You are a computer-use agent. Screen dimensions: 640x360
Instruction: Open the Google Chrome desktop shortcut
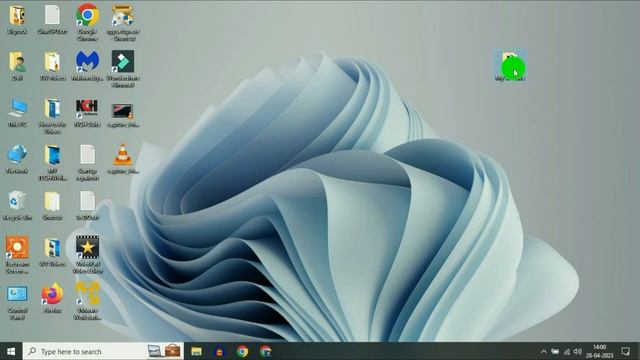coord(87,21)
